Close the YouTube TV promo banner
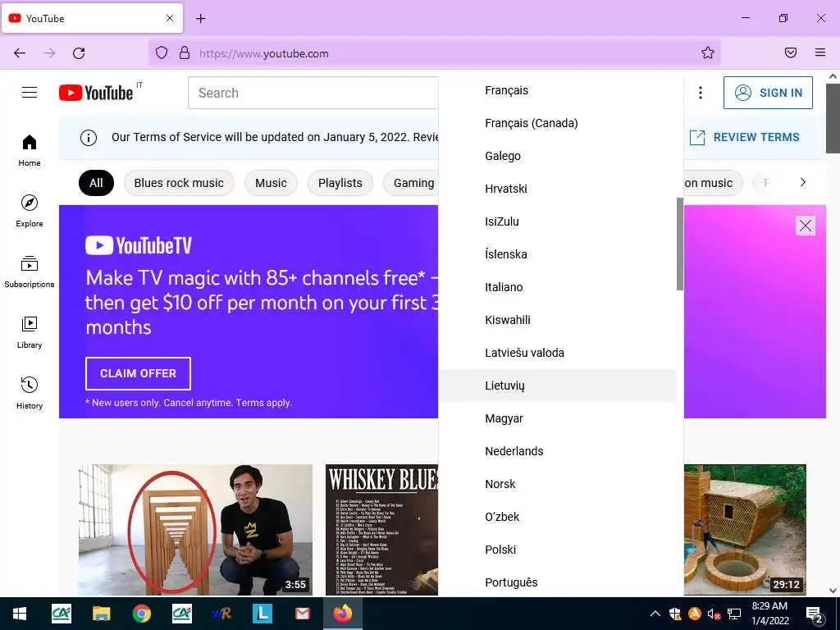The height and width of the screenshot is (630, 840). pos(806,226)
